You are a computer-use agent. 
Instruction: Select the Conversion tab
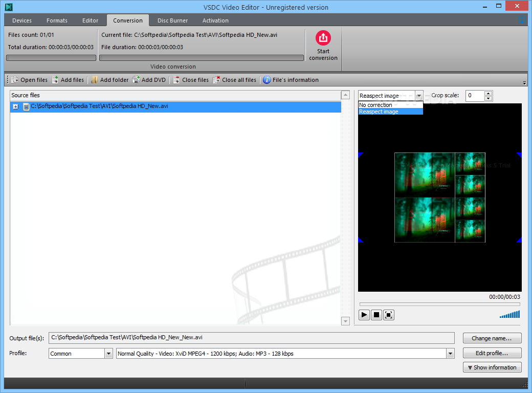click(128, 20)
